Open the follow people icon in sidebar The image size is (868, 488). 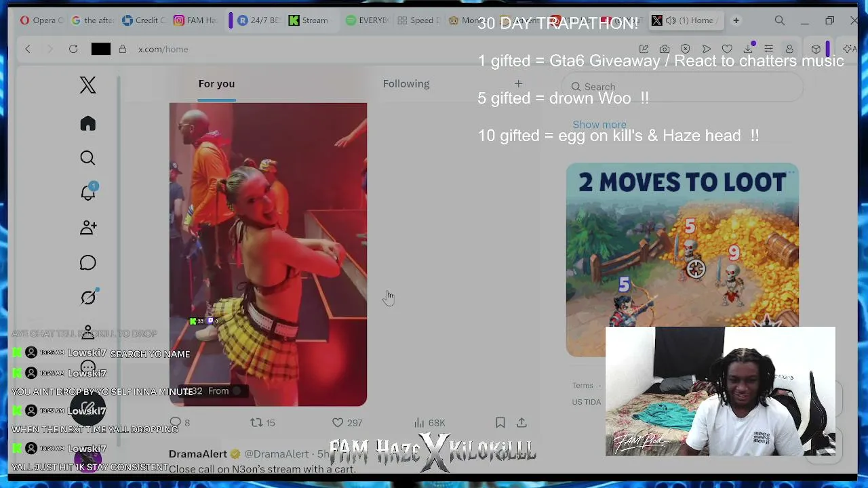pos(88,228)
